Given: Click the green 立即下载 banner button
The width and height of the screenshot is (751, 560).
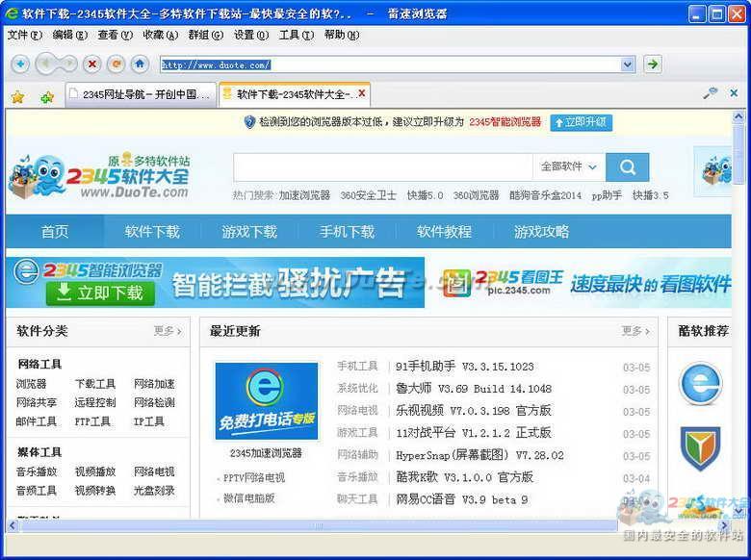Looking at the screenshot, I should coord(100,293).
